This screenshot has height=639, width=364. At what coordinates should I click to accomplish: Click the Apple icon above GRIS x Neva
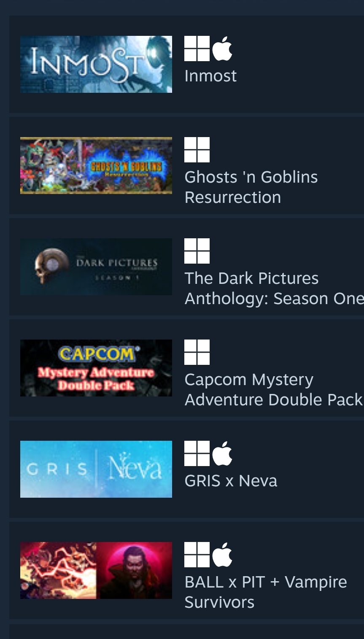222,453
